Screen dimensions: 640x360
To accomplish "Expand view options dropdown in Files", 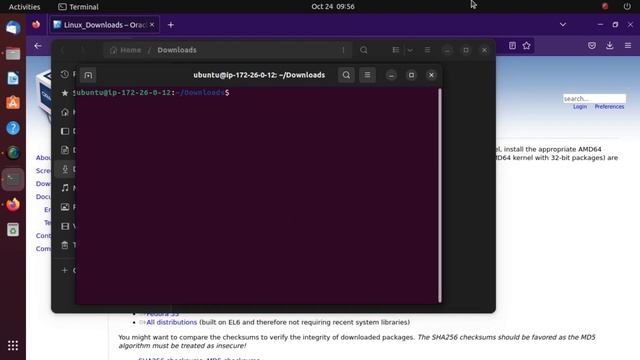I will pos(410,50).
